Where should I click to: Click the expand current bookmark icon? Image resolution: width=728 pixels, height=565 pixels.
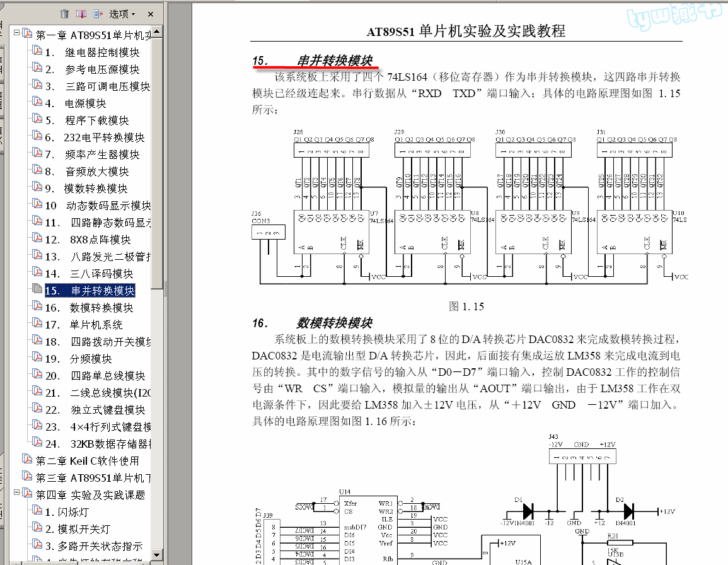coord(98,14)
